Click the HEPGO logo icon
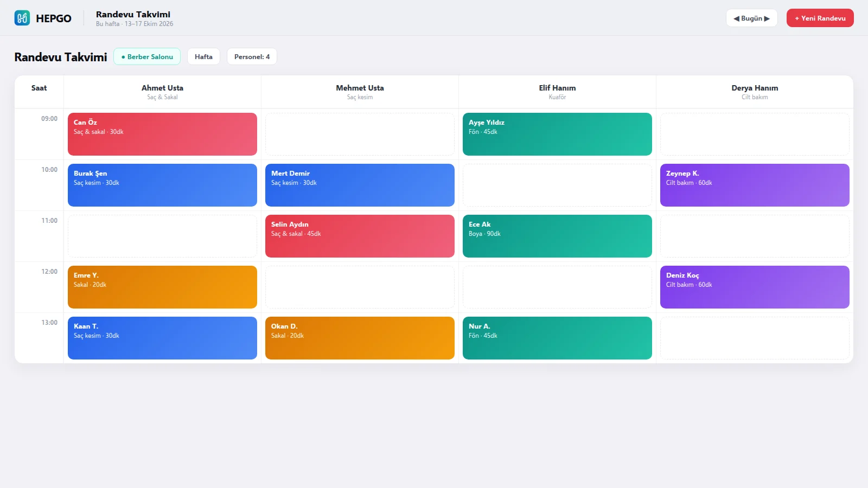This screenshot has height=488, width=868. [22, 18]
